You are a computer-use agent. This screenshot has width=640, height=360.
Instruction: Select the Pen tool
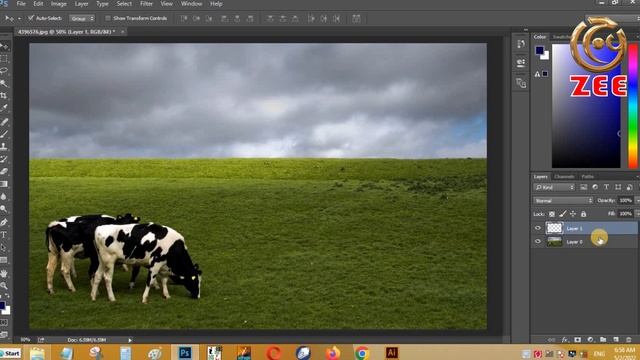coord(4,222)
